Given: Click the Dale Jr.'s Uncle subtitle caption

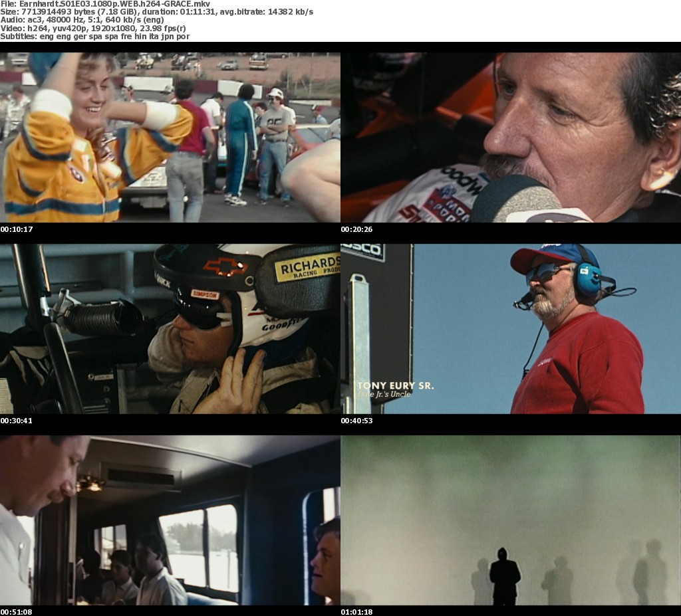Looking at the screenshot, I should 384,394.
